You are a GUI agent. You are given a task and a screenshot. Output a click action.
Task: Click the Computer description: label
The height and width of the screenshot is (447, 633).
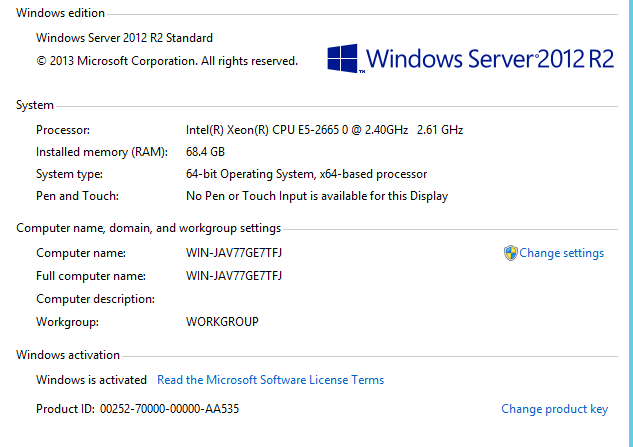tap(95, 299)
